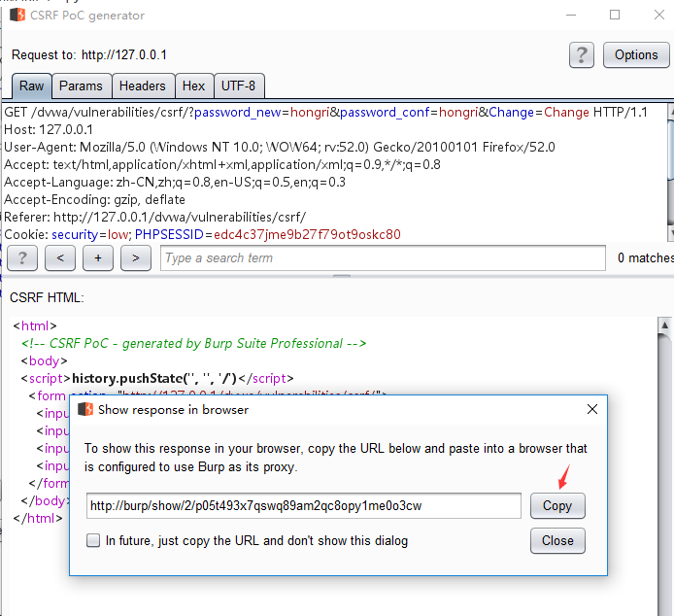The width and height of the screenshot is (674, 616).
Task: Click the Close button in the dialog
Action: tap(557, 541)
